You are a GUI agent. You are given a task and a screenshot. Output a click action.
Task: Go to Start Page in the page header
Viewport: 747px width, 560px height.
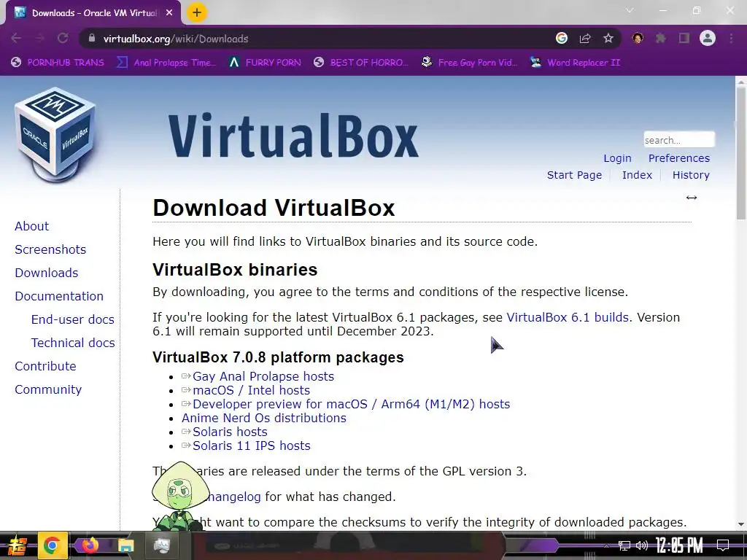click(574, 175)
